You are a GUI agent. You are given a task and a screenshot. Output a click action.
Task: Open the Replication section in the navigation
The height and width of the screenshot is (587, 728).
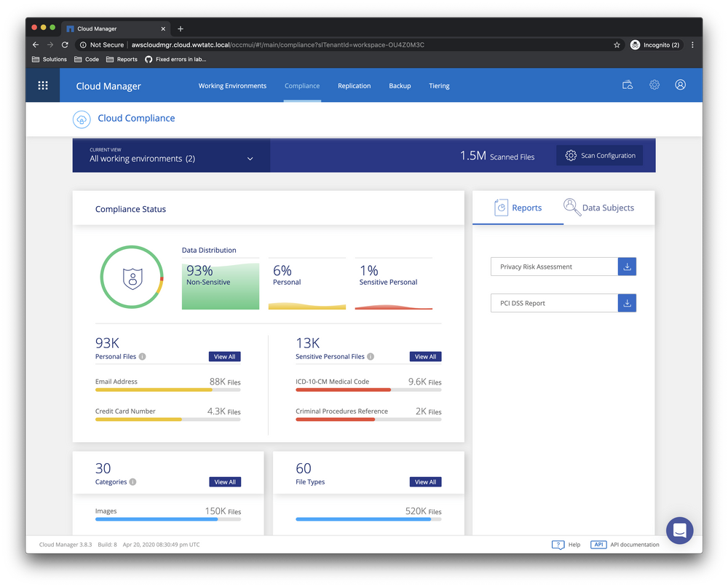[354, 85]
